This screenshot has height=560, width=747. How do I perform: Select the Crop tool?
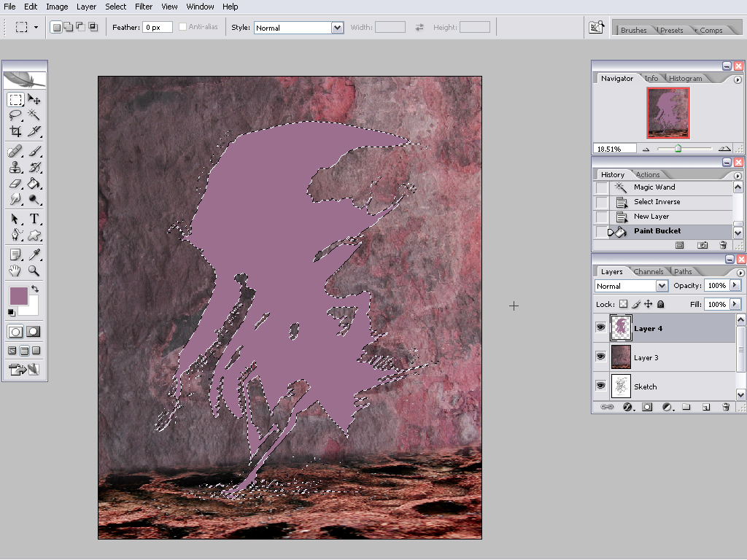tap(16, 131)
